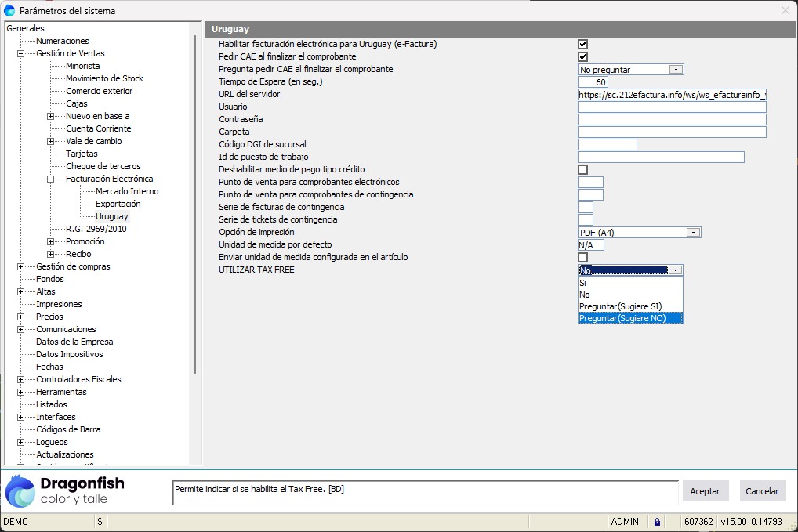Click the Cancelar button

[x=762, y=491]
